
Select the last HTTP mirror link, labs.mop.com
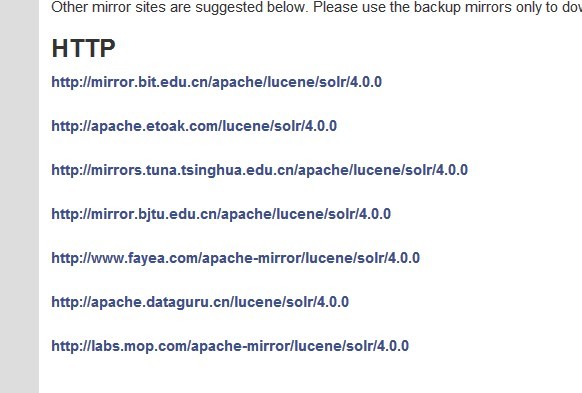230,346
